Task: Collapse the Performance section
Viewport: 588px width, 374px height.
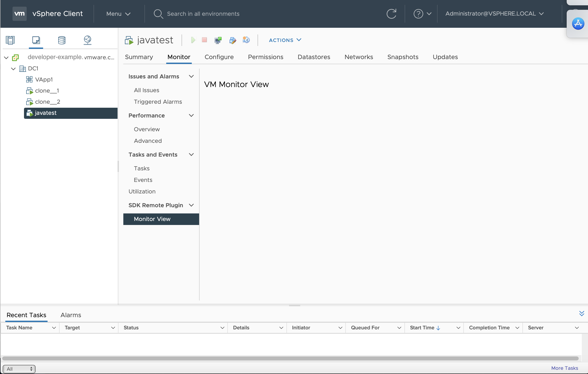Action: coord(191,115)
